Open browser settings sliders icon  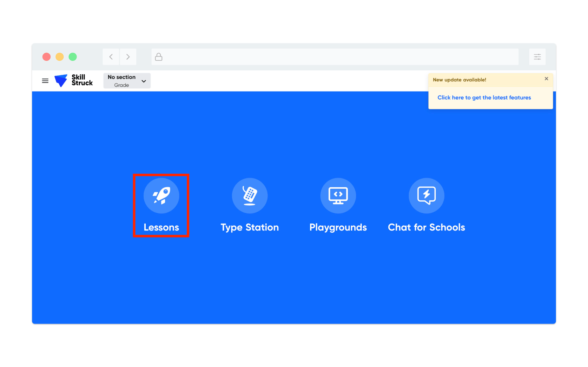[537, 57]
